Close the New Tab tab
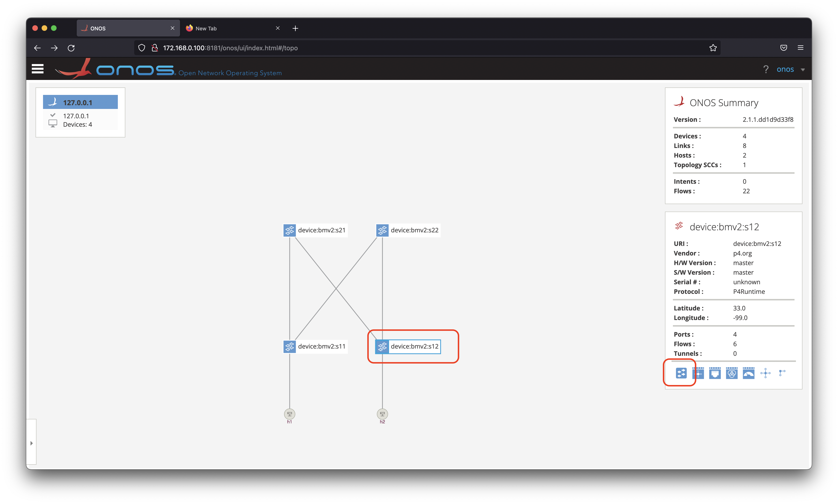Screen dimensions: 838x504 tap(278, 28)
